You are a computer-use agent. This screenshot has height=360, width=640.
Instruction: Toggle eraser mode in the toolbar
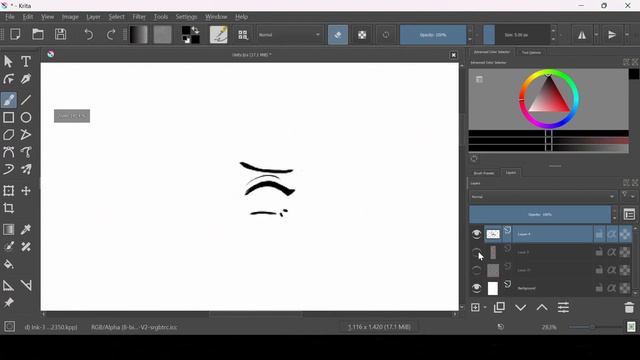pos(338,35)
